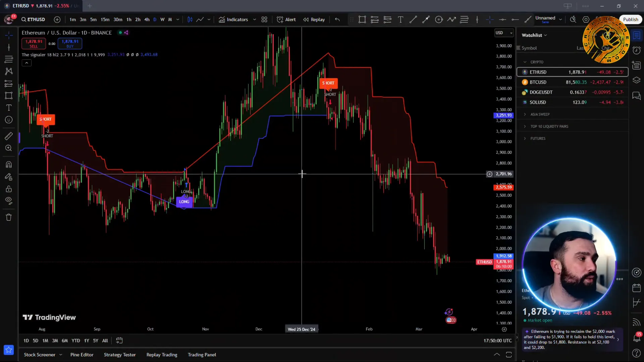This screenshot has height=362, width=644.
Task: Select the 4h timeframe
Action: [x=147, y=19]
